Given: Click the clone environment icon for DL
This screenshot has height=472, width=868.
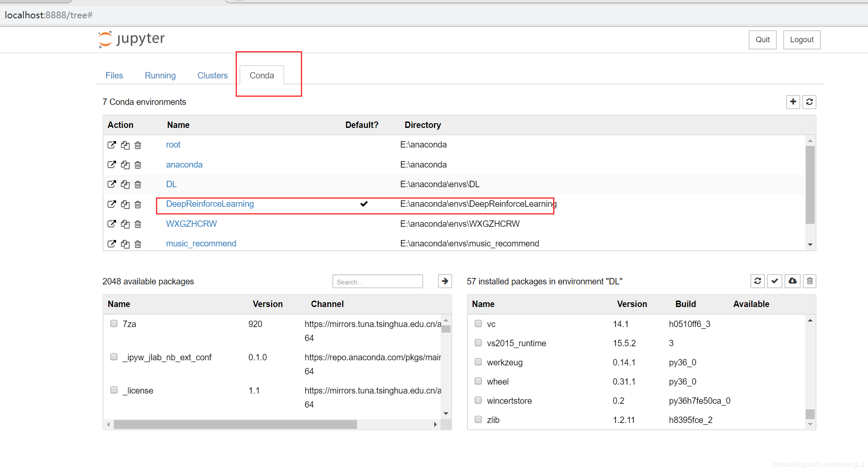Looking at the screenshot, I should pos(125,184).
